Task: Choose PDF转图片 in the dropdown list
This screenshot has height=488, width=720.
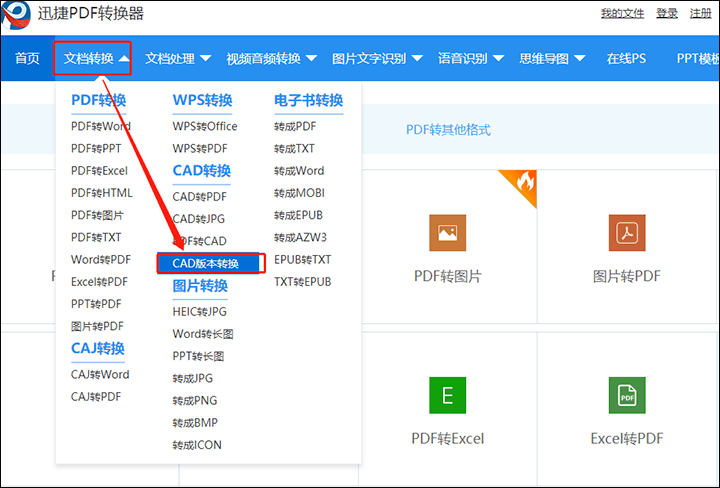Action: pos(97,215)
